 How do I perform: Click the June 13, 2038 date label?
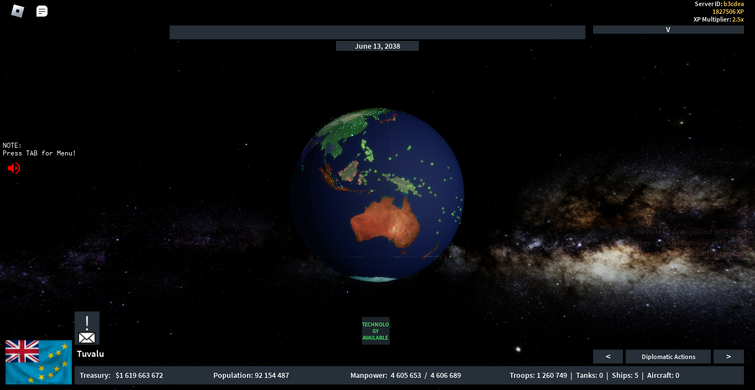pyautogui.click(x=378, y=46)
